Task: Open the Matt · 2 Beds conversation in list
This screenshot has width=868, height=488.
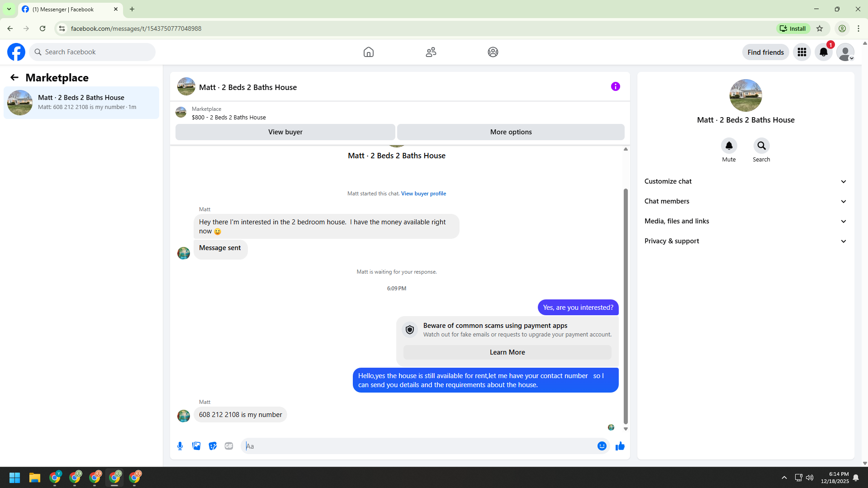Action: pos(81,103)
